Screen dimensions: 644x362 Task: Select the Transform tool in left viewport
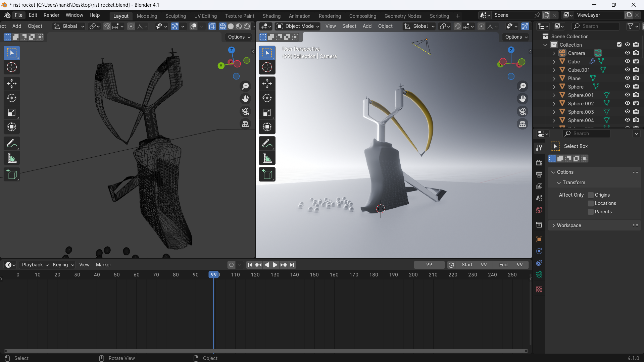12,127
